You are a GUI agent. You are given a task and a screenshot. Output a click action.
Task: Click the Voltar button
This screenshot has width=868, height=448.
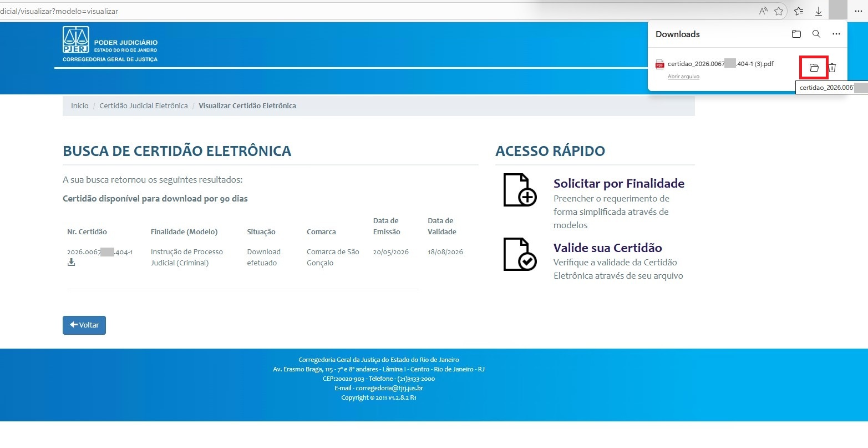[84, 325]
